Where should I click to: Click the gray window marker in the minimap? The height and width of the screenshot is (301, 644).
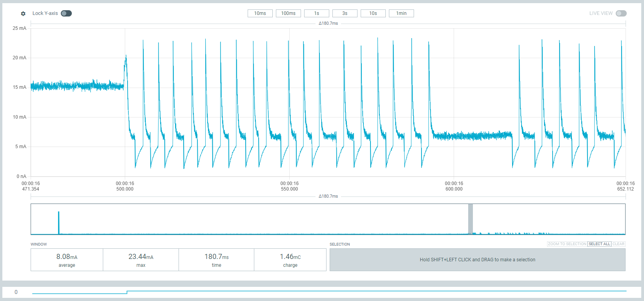coord(470,218)
